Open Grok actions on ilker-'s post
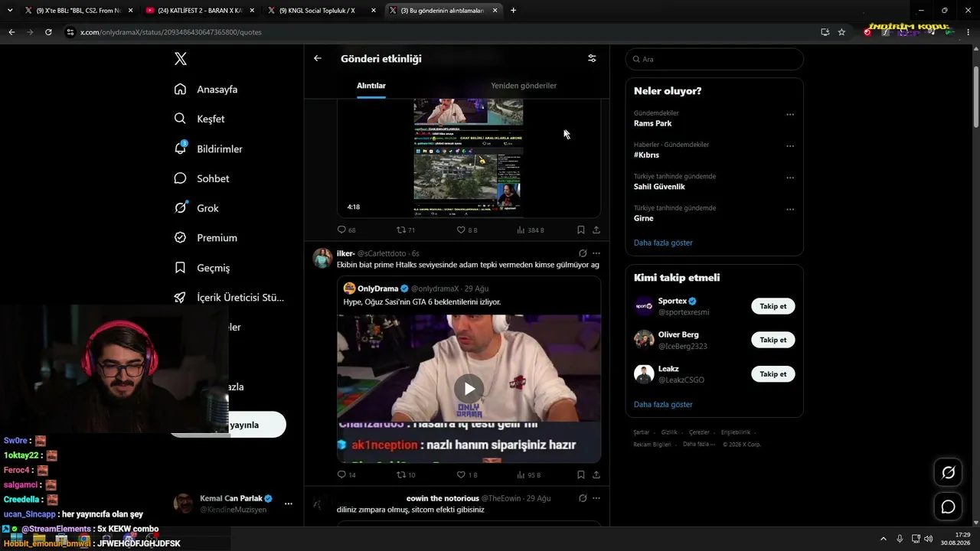 [x=583, y=253]
